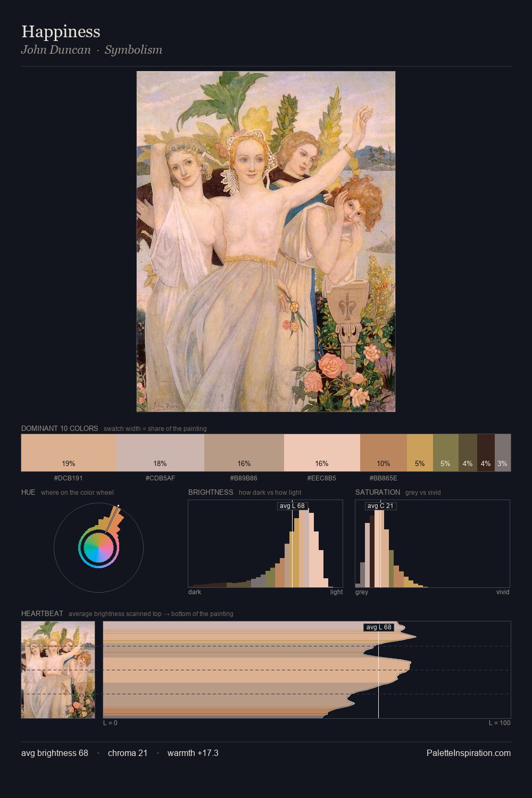Click the avg C 21 saturation label
Viewport: 532px width, 798px height.
tap(380, 506)
